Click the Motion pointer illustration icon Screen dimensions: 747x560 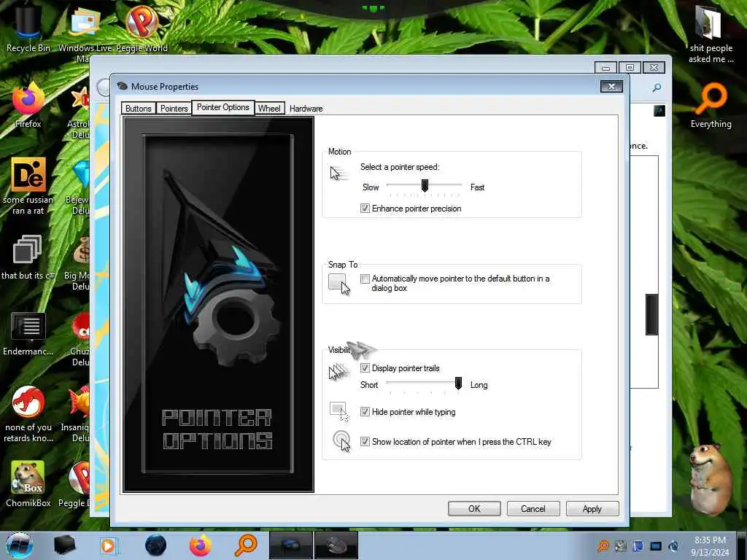pyautogui.click(x=338, y=173)
